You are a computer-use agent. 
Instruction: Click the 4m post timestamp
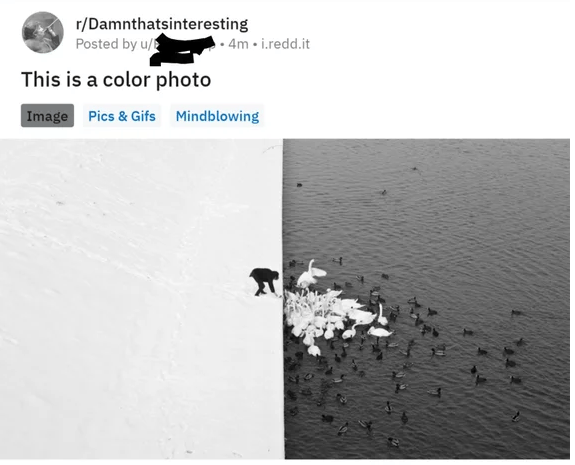tap(238, 44)
